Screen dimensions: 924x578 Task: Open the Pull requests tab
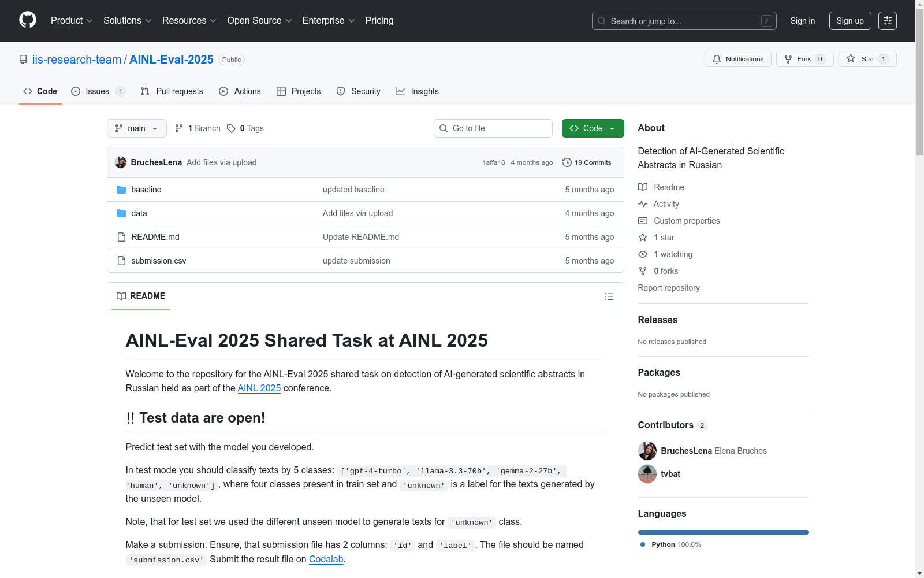tap(172, 91)
